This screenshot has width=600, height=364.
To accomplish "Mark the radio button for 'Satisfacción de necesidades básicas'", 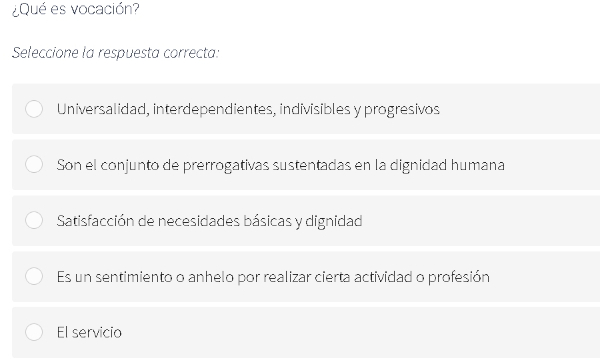I will [x=34, y=220].
